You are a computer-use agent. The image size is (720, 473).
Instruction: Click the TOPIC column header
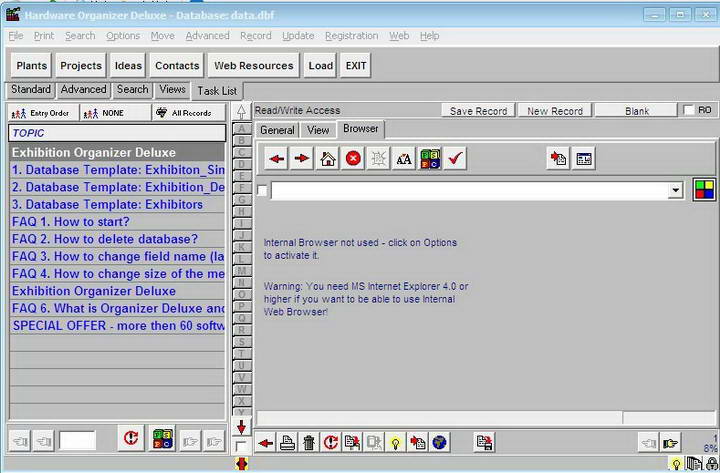(117, 133)
